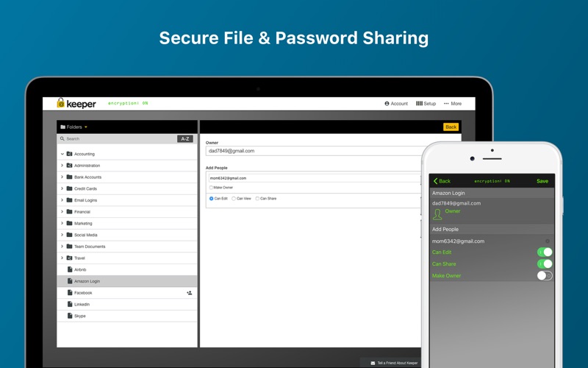The image size is (588, 368).
Task: Expand the Social Media folder chevron
Action: [x=62, y=235]
